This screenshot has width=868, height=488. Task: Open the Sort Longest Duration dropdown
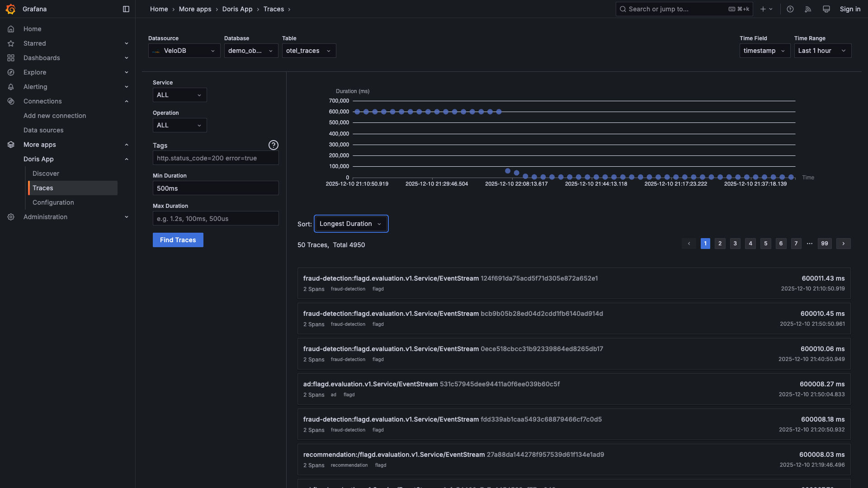[x=351, y=224]
